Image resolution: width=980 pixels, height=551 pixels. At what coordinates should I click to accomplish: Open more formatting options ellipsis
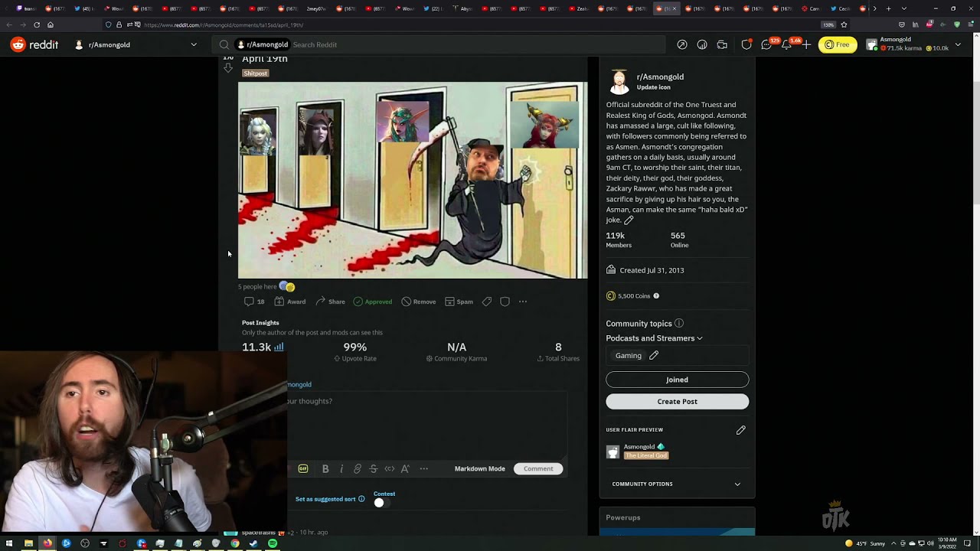pyautogui.click(x=424, y=468)
